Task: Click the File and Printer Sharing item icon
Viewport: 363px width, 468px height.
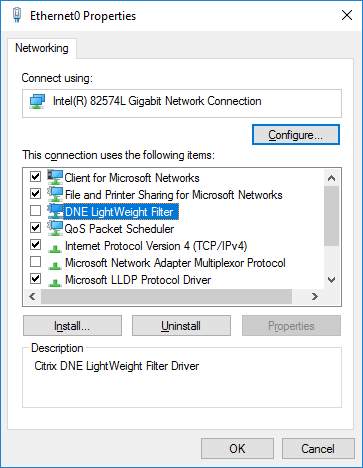Action: click(x=55, y=194)
